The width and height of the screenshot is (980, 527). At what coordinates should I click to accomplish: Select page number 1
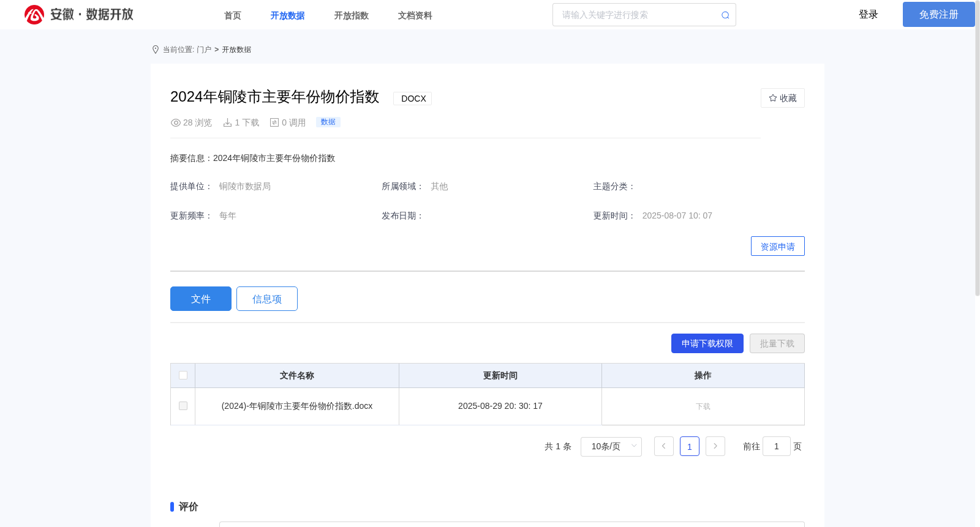pos(690,446)
